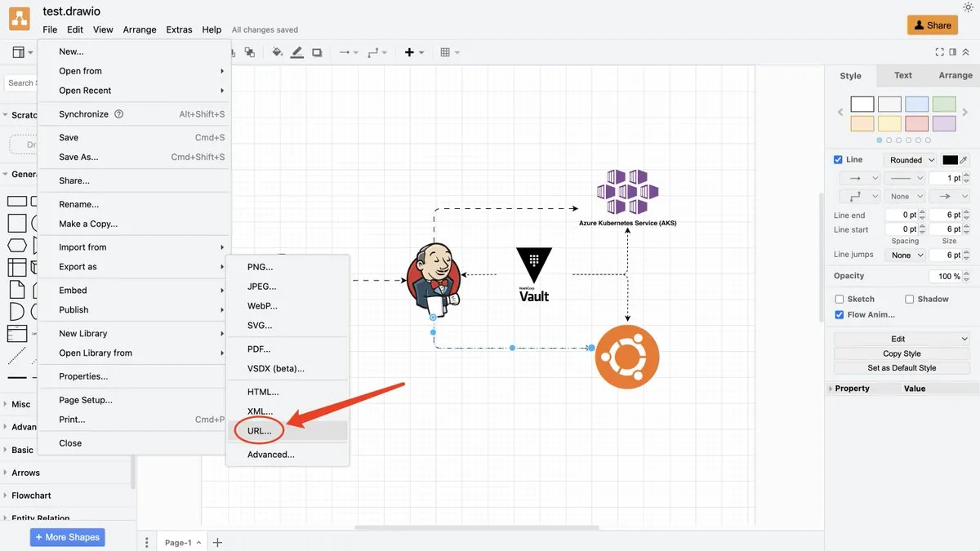Pick the light red style swatch
Viewport: 980px width, 551px height.
click(916, 123)
